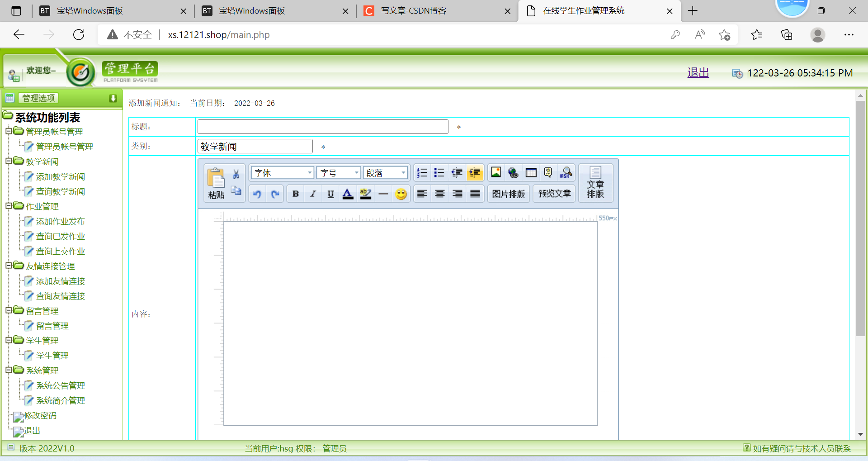Collapse the 友情连接管理 tree folder
Viewport: 868px width, 461px height.
8,266
